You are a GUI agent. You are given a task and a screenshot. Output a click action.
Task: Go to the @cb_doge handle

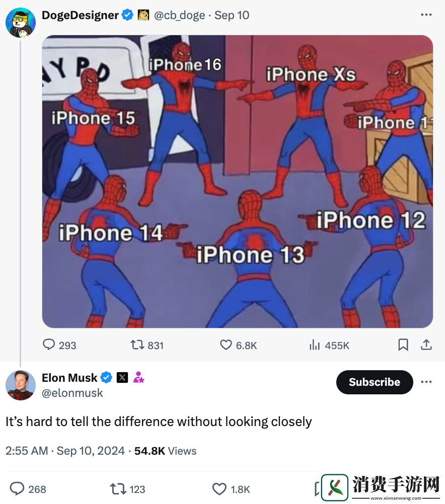[x=179, y=15]
